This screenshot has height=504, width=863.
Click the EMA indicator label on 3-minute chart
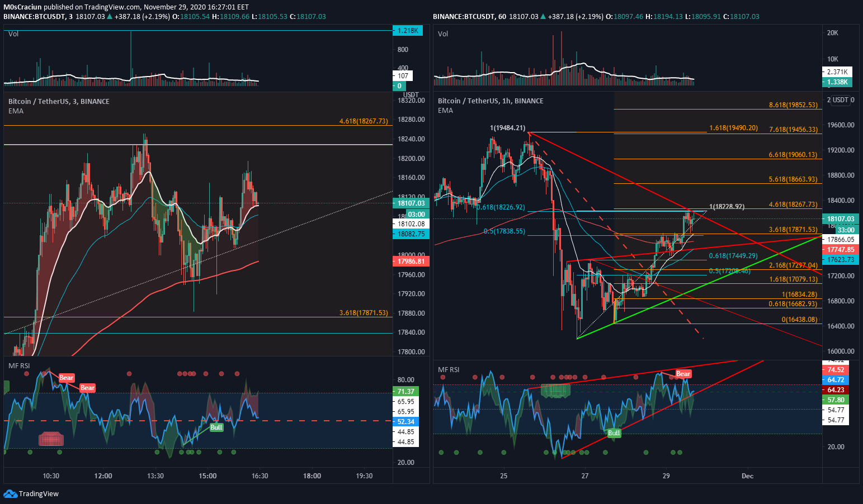pos(16,111)
